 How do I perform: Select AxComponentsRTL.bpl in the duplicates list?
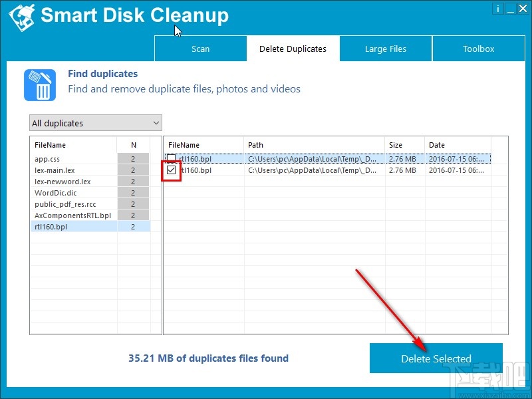tap(90, 215)
